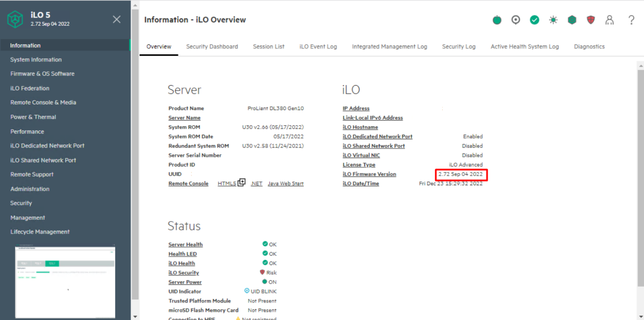Launch the .NET remote console link
644x320 pixels.
coord(257,183)
